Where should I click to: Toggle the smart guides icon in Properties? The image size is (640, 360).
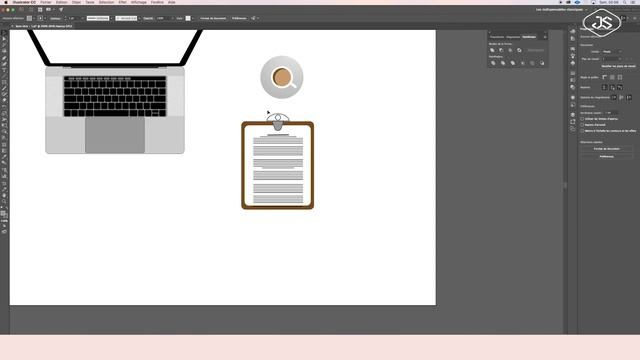[x=620, y=87]
